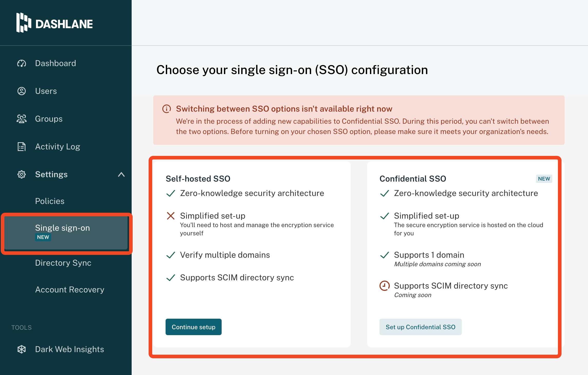Click Set up Confidential SSO button
This screenshot has width=588, height=375.
pyautogui.click(x=421, y=327)
